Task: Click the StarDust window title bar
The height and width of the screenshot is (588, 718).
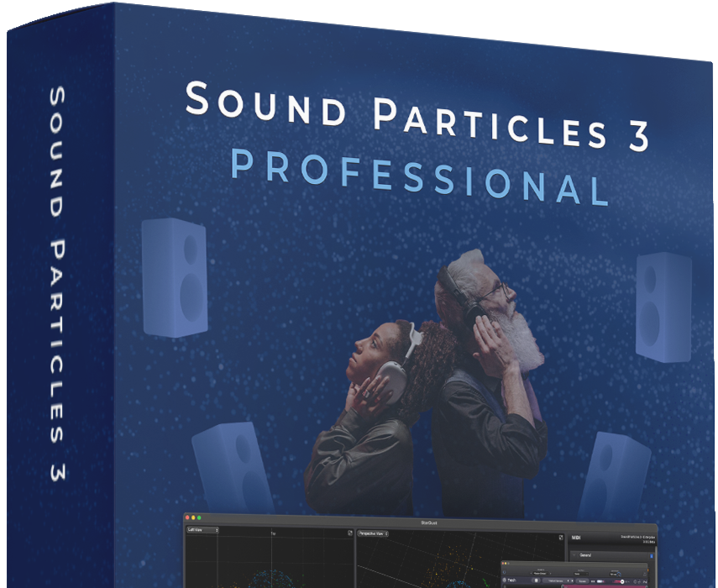Action: click(x=429, y=522)
